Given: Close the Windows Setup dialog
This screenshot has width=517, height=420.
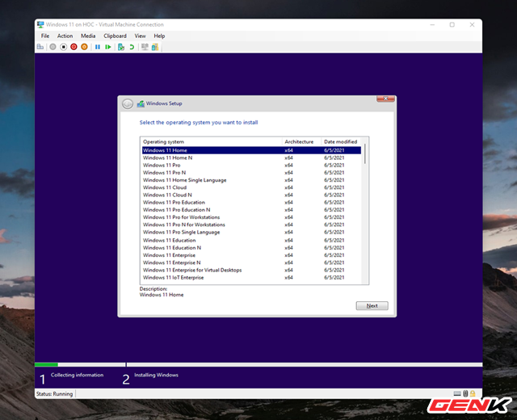Looking at the screenshot, I should 385,99.
